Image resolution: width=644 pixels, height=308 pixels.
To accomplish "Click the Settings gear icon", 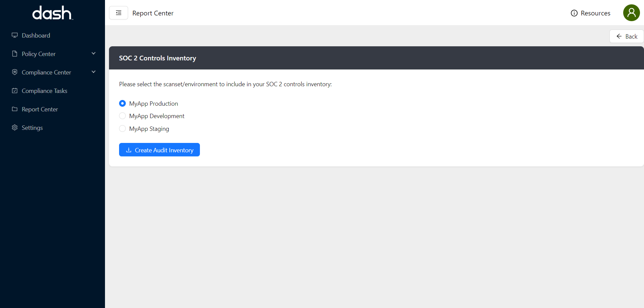I will click(14, 127).
